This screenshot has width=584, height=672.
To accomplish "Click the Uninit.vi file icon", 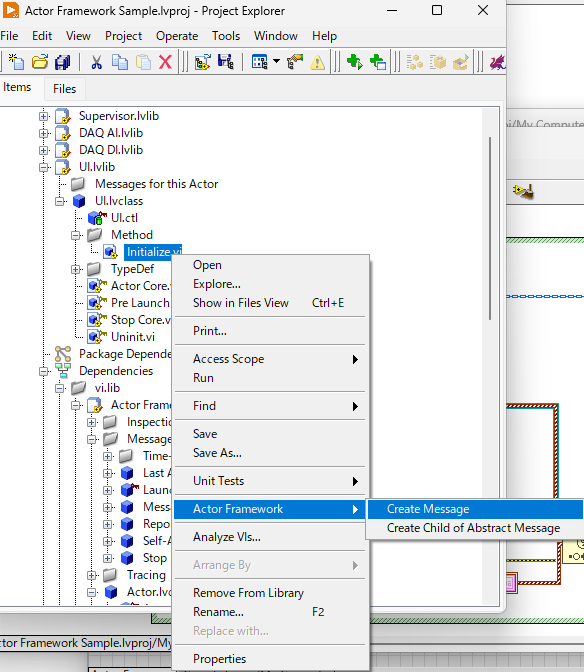I will point(97,337).
